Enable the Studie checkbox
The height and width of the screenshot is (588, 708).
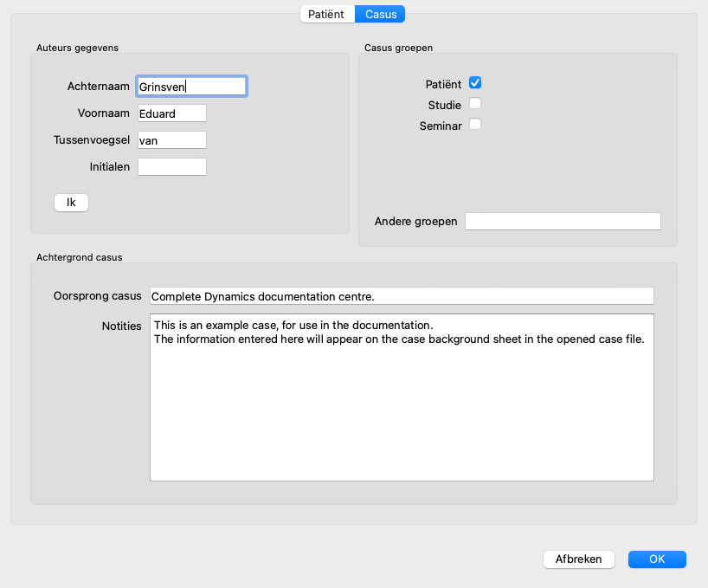[x=474, y=104]
